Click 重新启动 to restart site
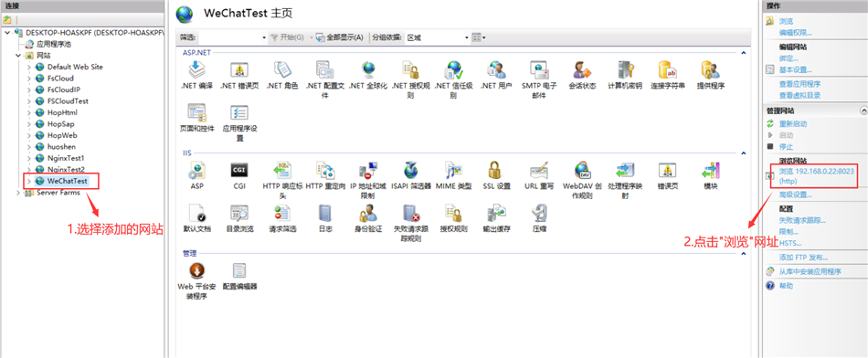Image resolution: width=868 pixels, height=358 pixels. tap(793, 124)
